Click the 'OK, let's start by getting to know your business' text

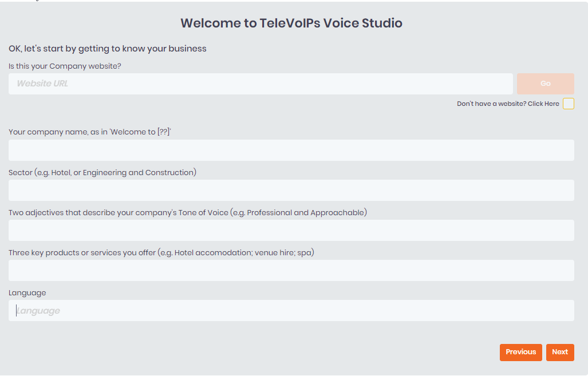coord(108,49)
